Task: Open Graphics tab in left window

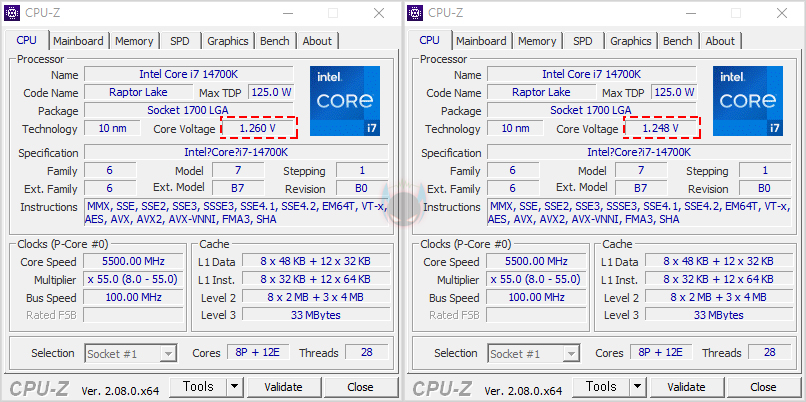Action: click(228, 41)
